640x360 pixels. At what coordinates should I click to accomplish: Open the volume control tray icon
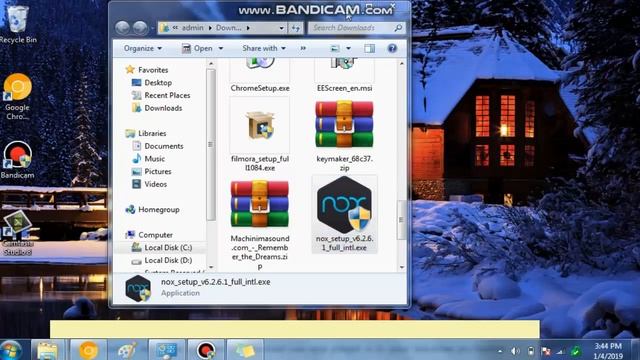click(516, 351)
